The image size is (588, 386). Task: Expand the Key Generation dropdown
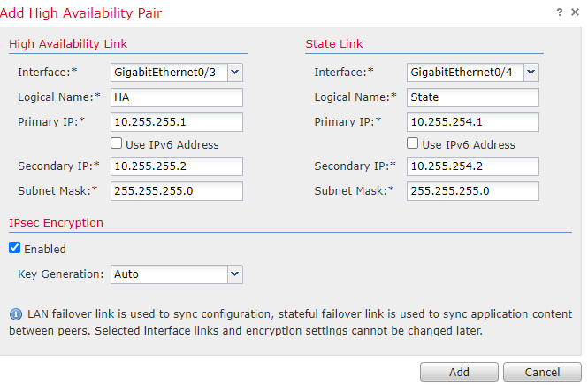point(234,274)
